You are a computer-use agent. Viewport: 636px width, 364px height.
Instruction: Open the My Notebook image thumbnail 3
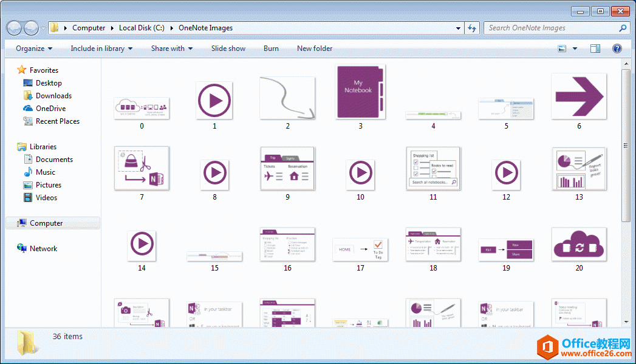360,92
